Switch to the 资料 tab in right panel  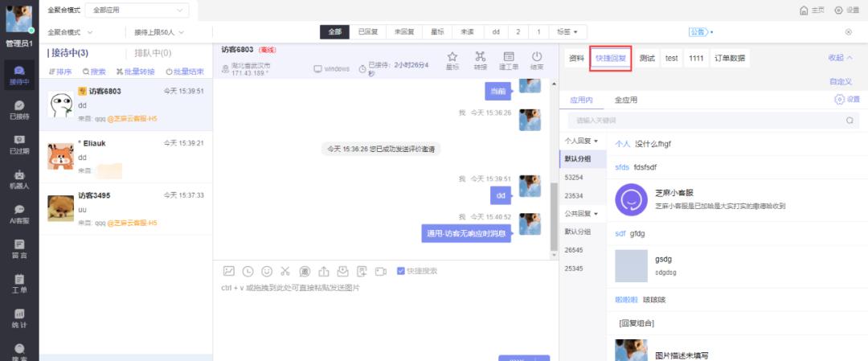click(576, 58)
